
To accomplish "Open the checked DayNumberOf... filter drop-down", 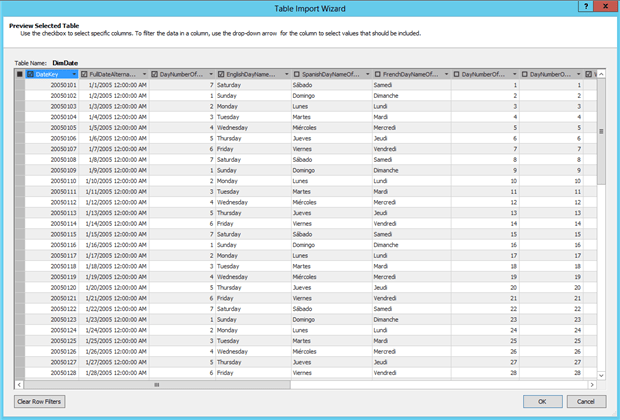I will 211,74.
